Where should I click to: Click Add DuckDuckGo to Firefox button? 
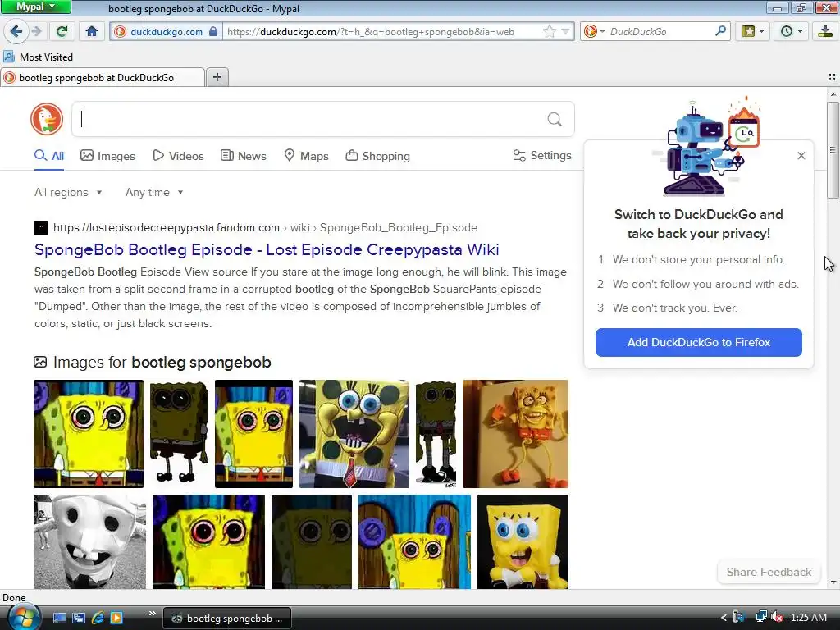pyautogui.click(x=699, y=342)
